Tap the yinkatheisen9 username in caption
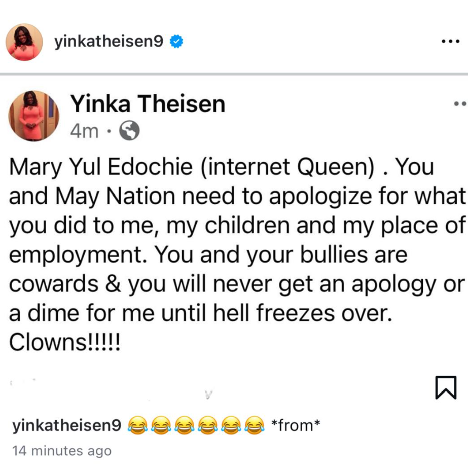Screen dimensions: 468x476 67,425
